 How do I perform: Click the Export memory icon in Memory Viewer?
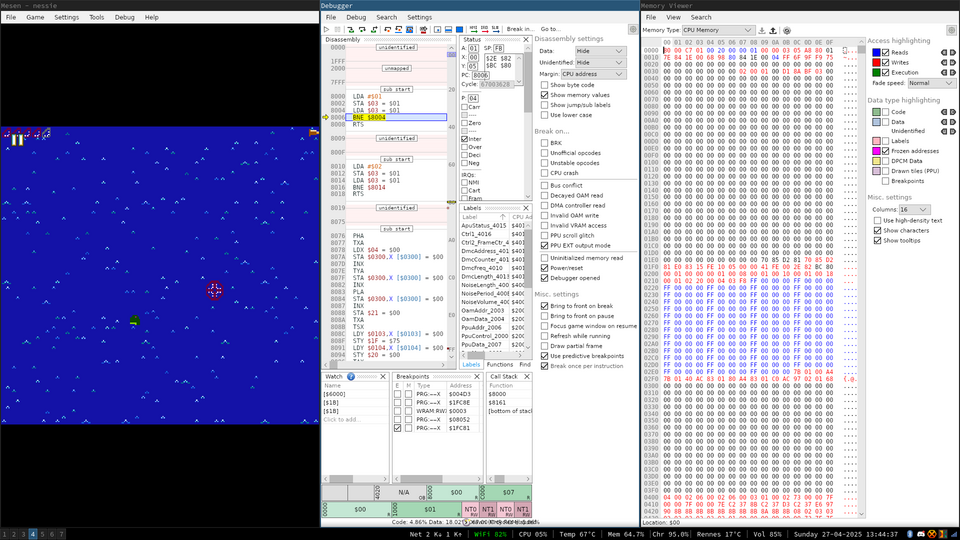click(773, 30)
